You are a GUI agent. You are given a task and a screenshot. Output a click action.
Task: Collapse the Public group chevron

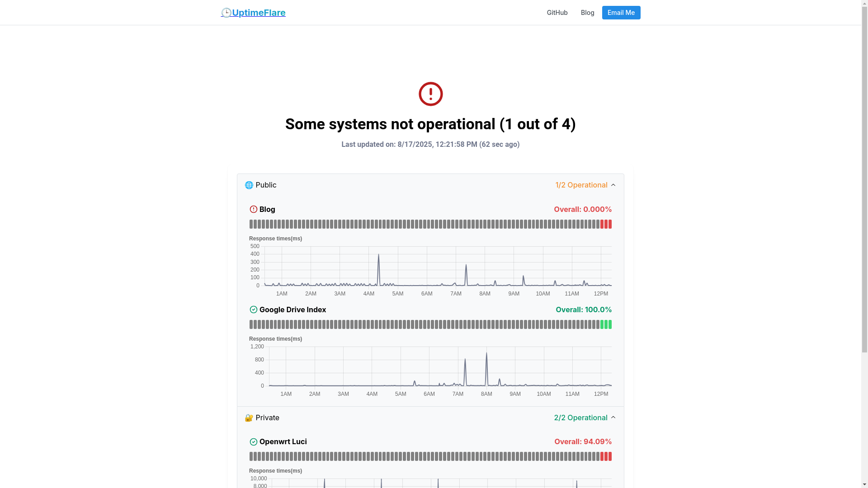pos(613,185)
